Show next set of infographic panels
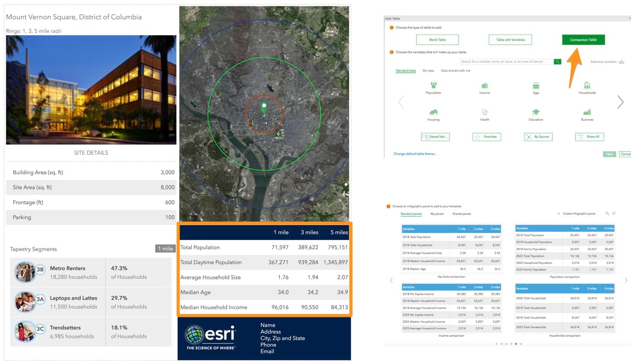 coord(626,280)
